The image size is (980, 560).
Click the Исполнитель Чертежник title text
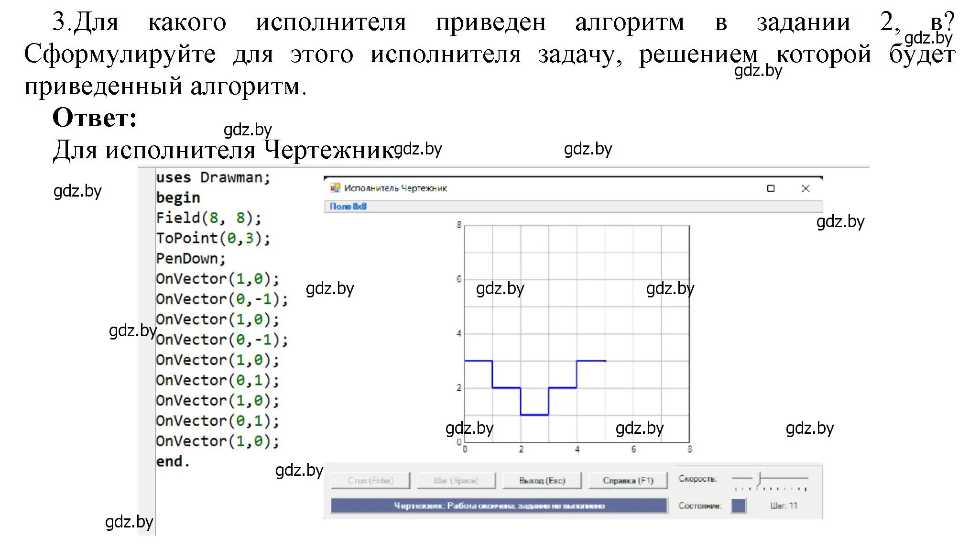point(395,188)
